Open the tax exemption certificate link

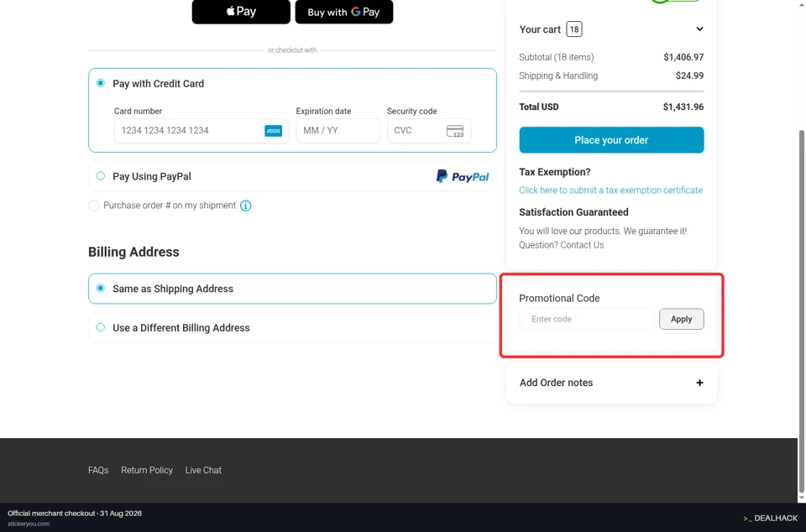click(x=610, y=190)
